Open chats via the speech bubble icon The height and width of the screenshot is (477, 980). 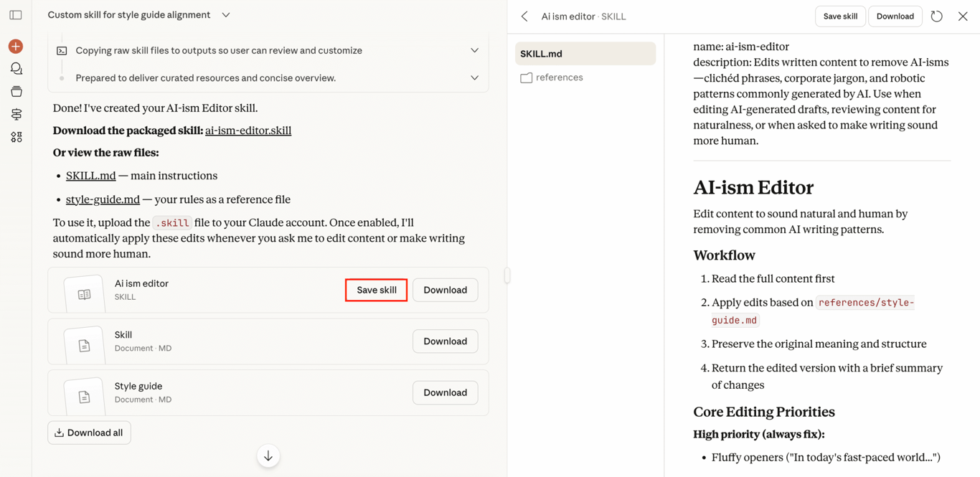(x=16, y=68)
